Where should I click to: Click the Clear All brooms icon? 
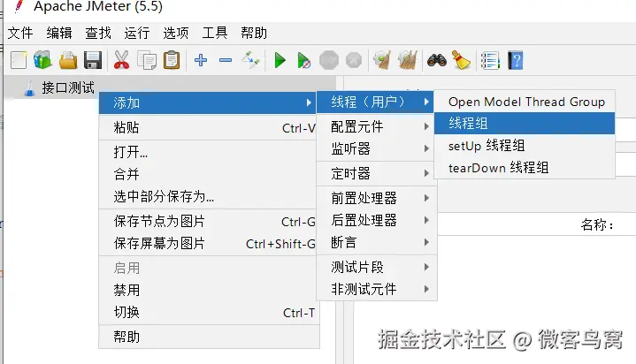coord(408,60)
